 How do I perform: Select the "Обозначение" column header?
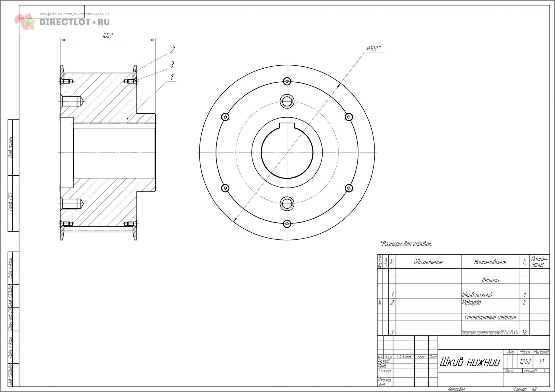428,262
